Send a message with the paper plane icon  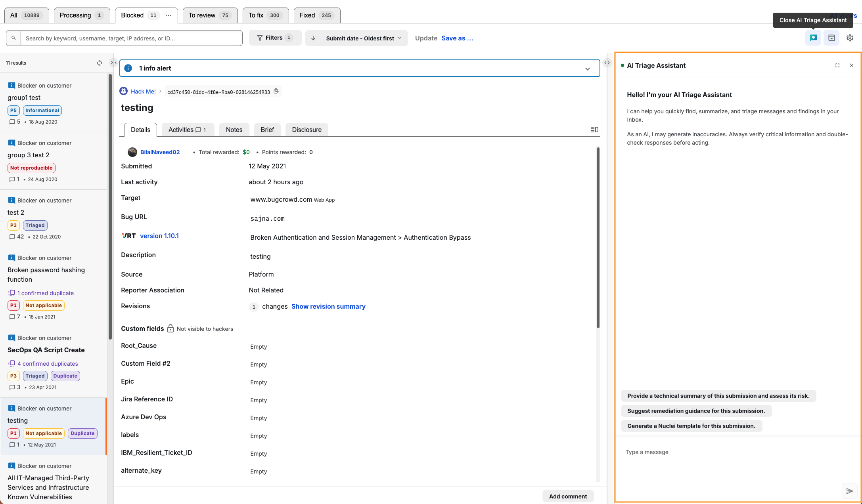pyautogui.click(x=850, y=491)
